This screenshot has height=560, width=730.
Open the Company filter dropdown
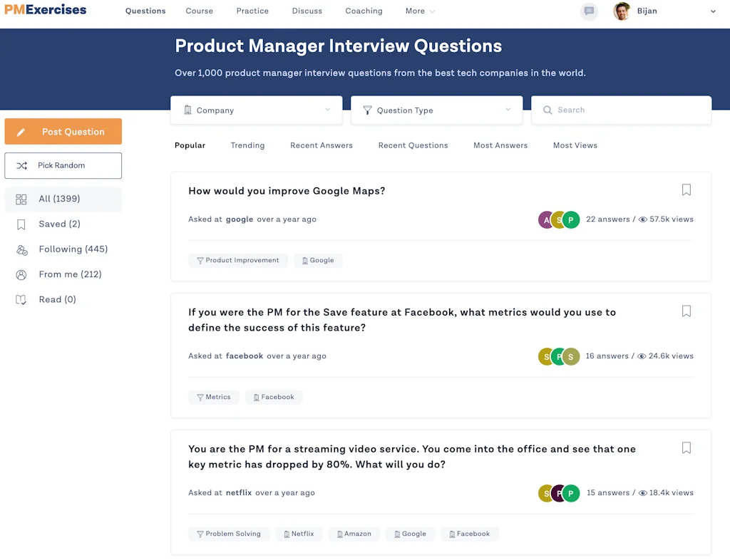256,110
